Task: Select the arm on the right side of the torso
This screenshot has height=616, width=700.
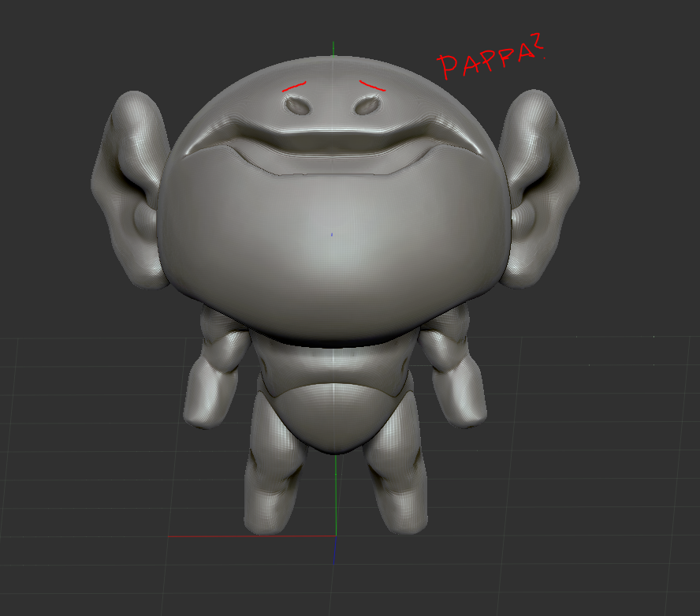Action: 453,371
